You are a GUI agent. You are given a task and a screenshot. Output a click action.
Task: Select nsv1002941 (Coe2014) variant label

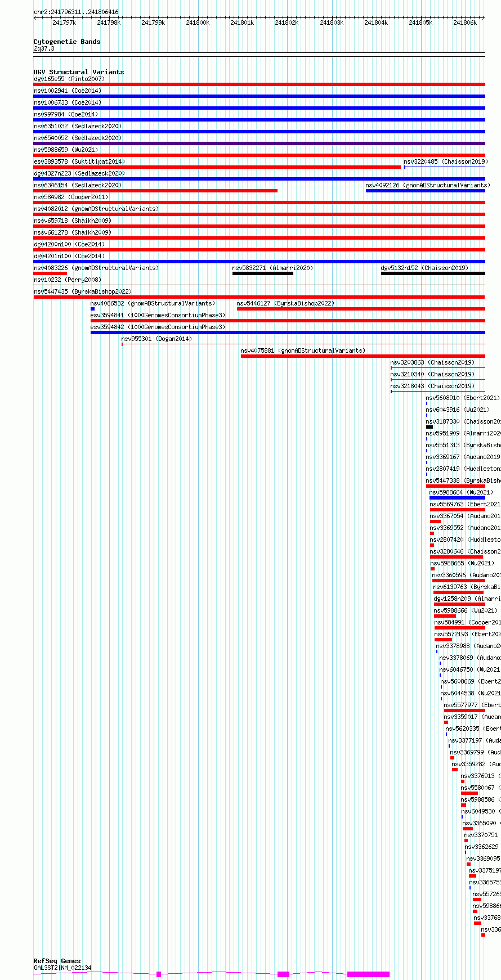coord(68,91)
